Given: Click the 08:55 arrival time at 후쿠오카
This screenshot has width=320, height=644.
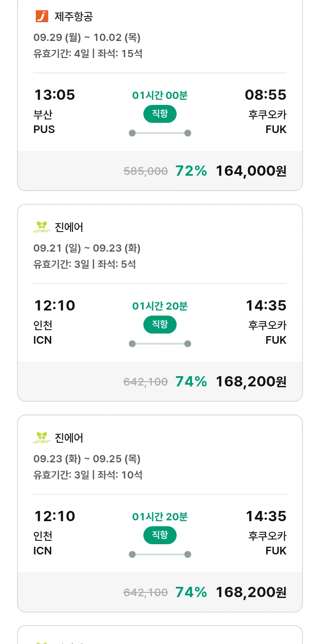Looking at the screenshot, I should pos(265,95).
